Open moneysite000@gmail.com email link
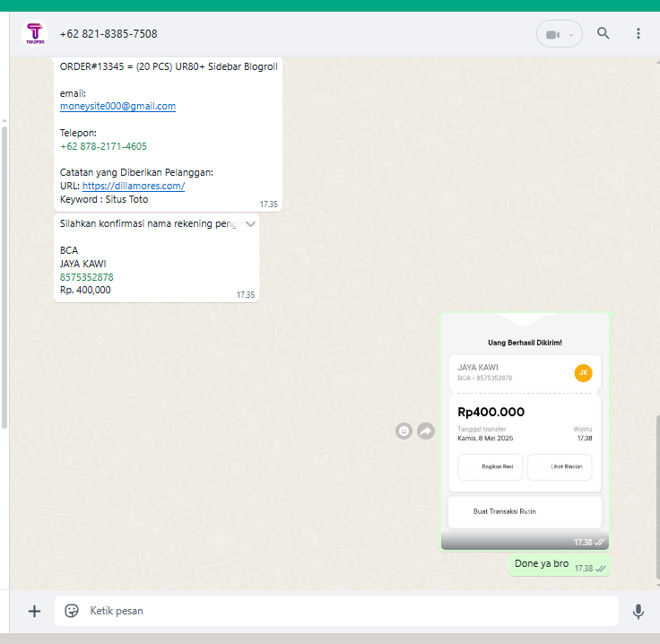The image size is (660, 644). point(117,106)
